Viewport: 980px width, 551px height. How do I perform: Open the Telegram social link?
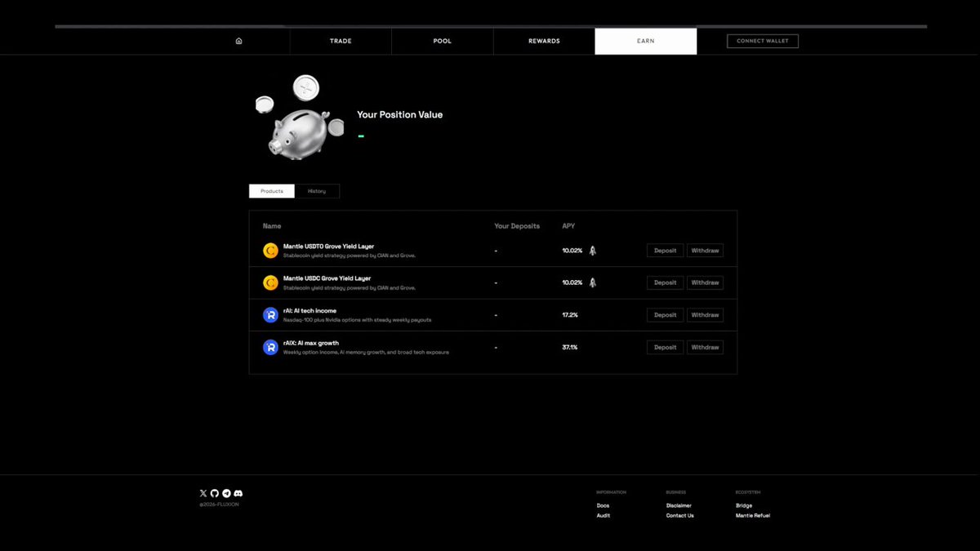(x=226, y=493)
